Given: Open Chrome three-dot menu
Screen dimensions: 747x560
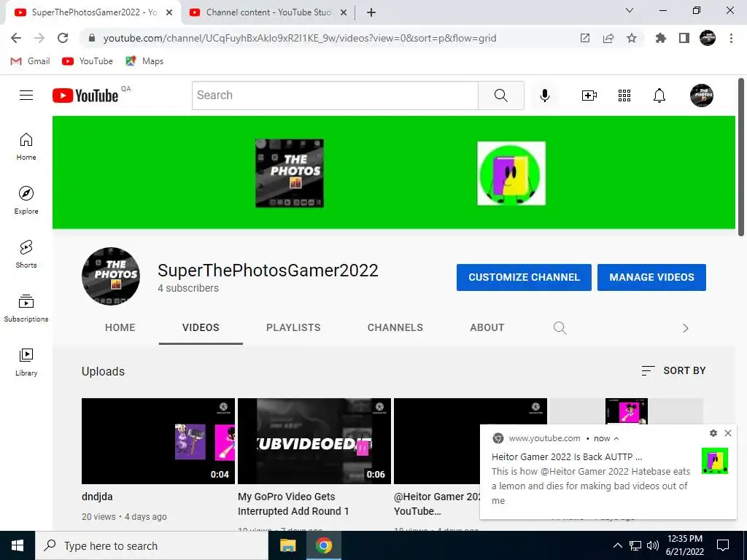Looking at the screenshot, I should click(731, 38).
